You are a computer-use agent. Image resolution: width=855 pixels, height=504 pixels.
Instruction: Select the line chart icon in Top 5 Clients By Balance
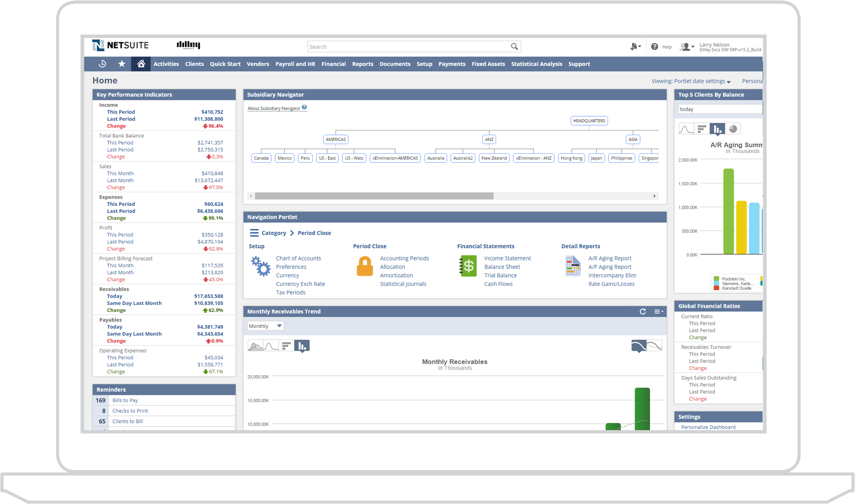coord(686,129)
